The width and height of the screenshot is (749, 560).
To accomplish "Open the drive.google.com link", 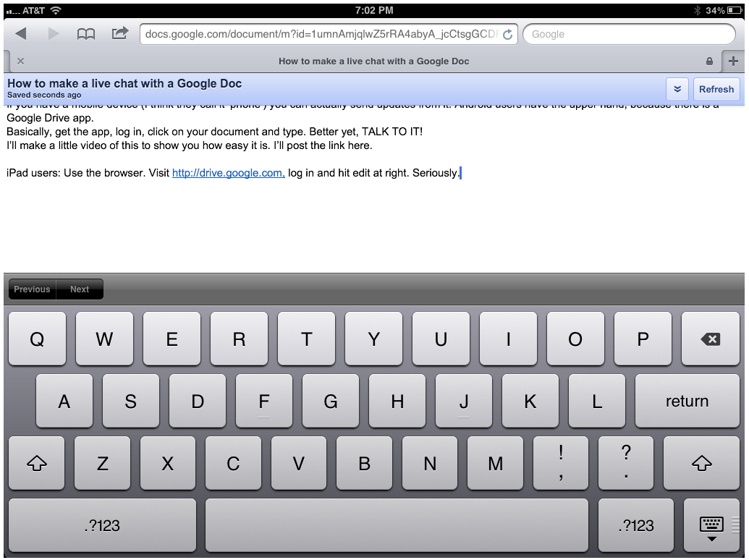I will (x=229, y=173).
